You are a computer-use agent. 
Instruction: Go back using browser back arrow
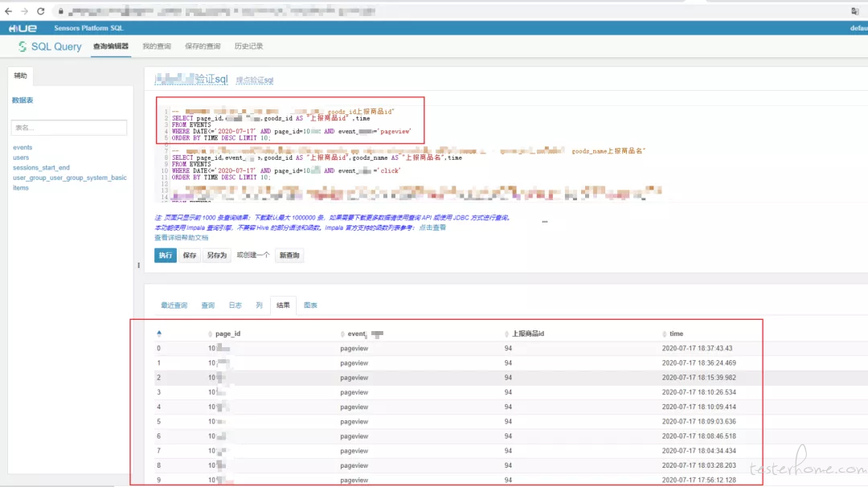coord(8,11)
